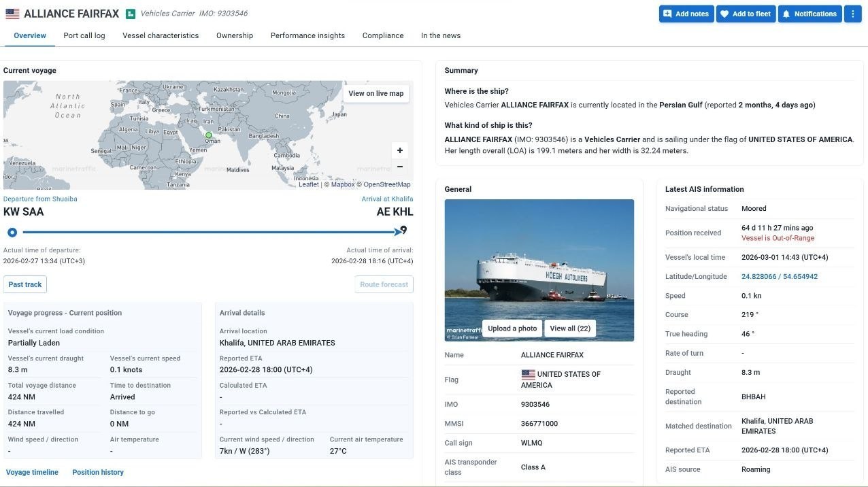This screenshot has height=487, width=868.
Task: Click the Leaflet attribution link
Action: tap(309, 184)
